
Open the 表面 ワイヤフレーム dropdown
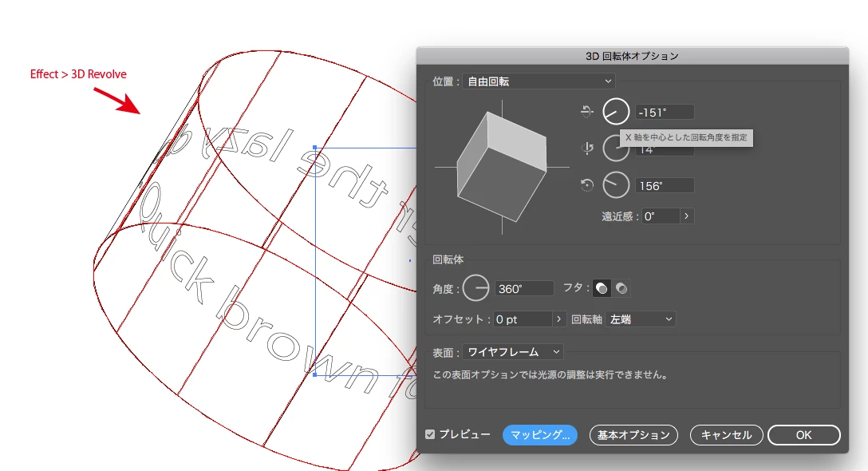[x=513, y=352]
